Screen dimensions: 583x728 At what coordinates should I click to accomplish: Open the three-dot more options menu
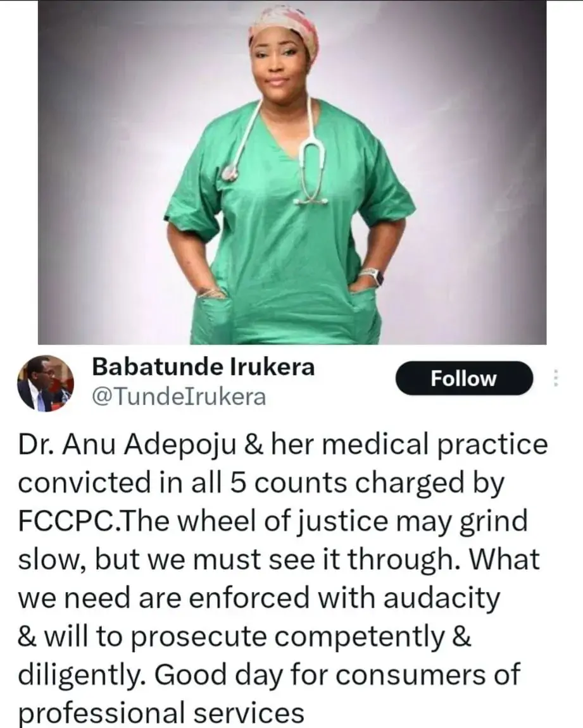coord(555,378)
